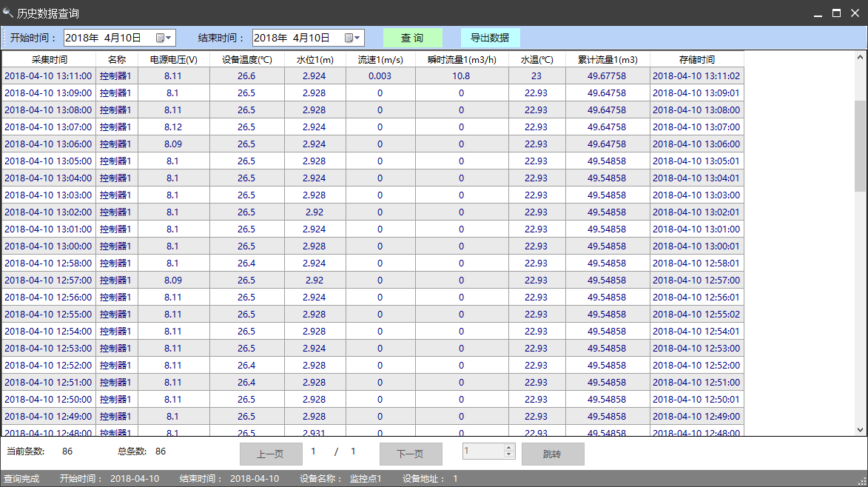Open the end time calendar picker
The width and height of the screenshot is (868, 487).
tap(352, 38)
